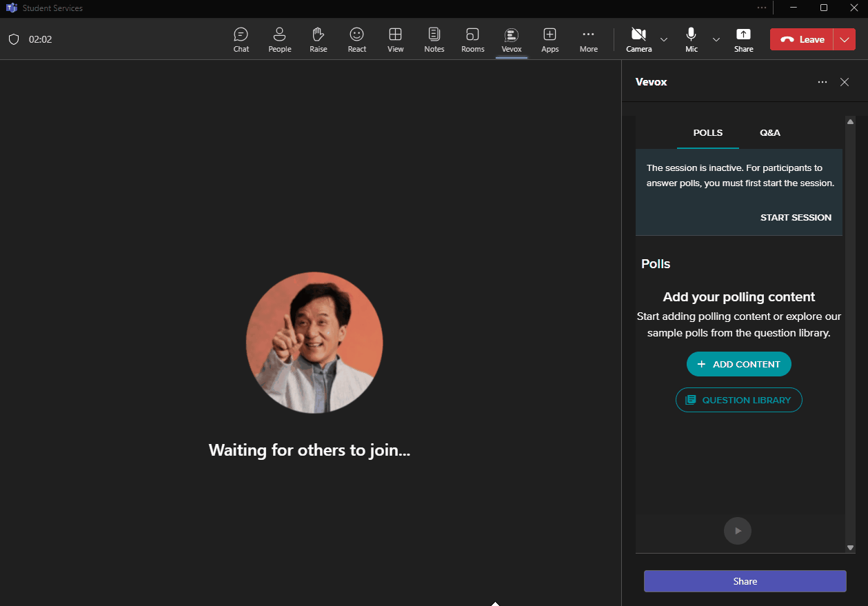Image resolution: width=868 pixels, height=606 pixels.
Task: Click the Vevox panel scroll up arrow
Action: coord(850,122)
